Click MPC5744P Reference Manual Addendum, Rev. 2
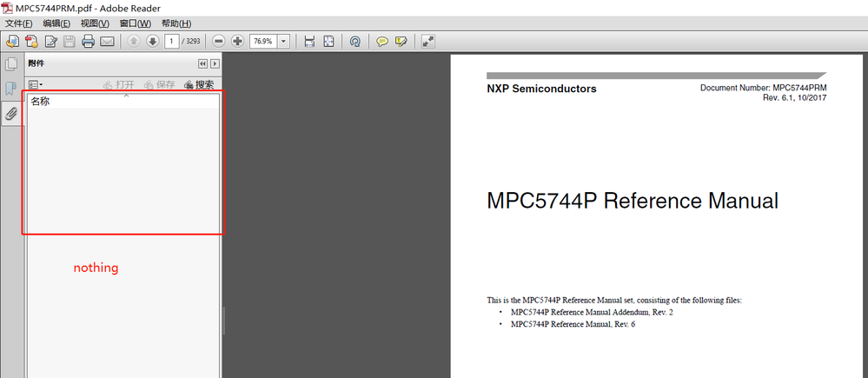Screen dimensions: 868x378 [592, 312]
